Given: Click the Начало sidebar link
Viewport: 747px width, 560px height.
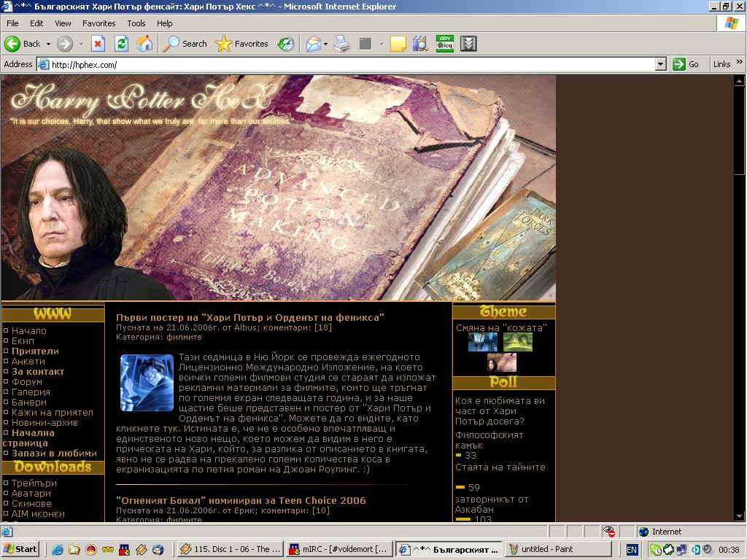Looking at the screenshot, I should [x=29, y=330].
